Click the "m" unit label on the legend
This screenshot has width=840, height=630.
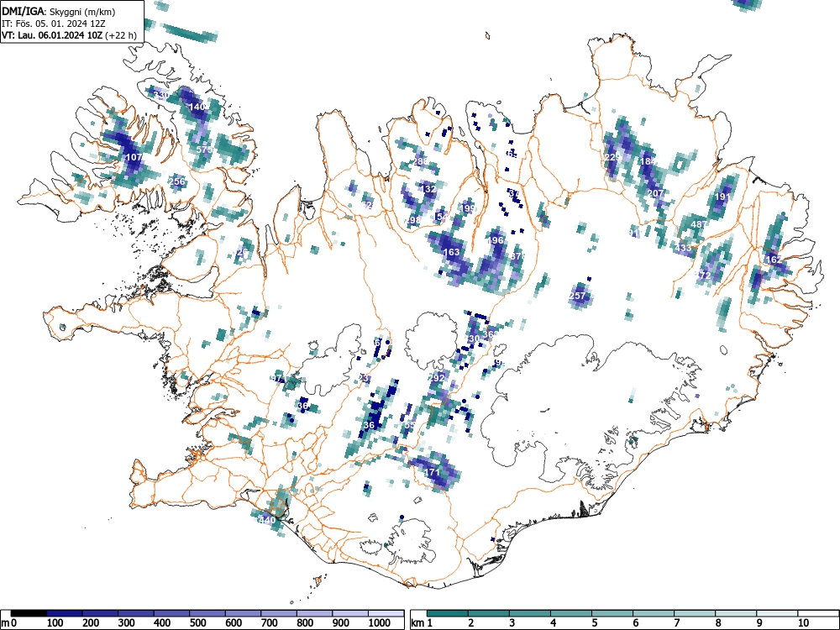(x=5, y=623)
